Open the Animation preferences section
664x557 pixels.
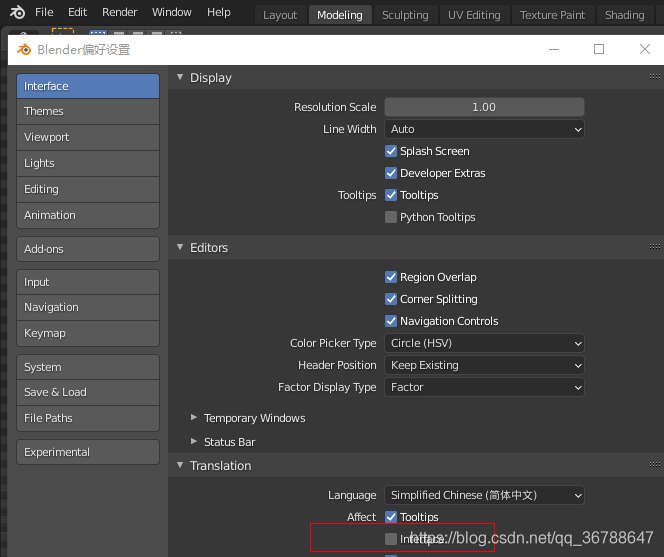88,215
